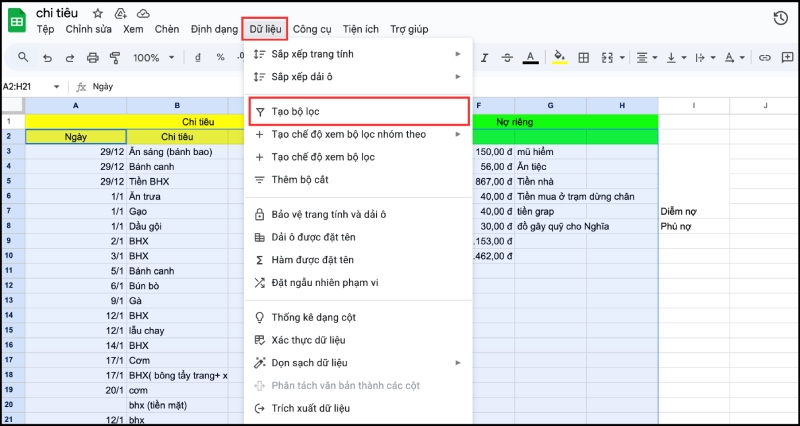Choose Bảo vệ trang tính và dải ô

(358, 214)
